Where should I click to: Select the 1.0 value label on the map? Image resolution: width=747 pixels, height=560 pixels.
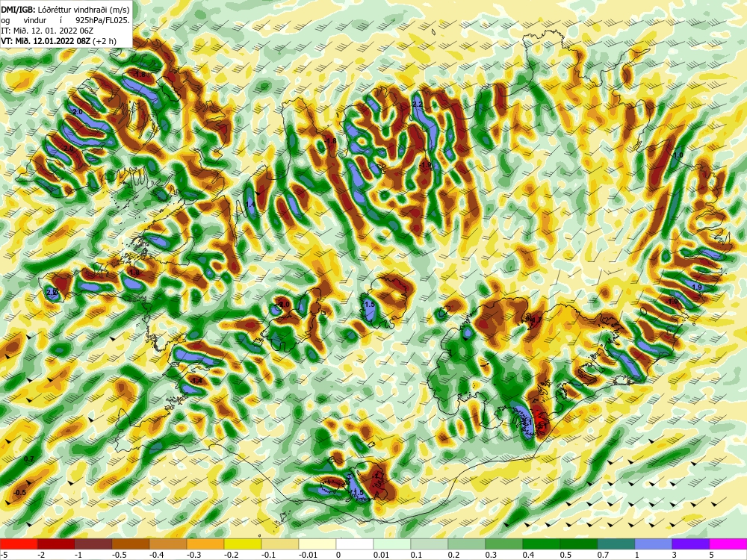click(x=678, y=155)
